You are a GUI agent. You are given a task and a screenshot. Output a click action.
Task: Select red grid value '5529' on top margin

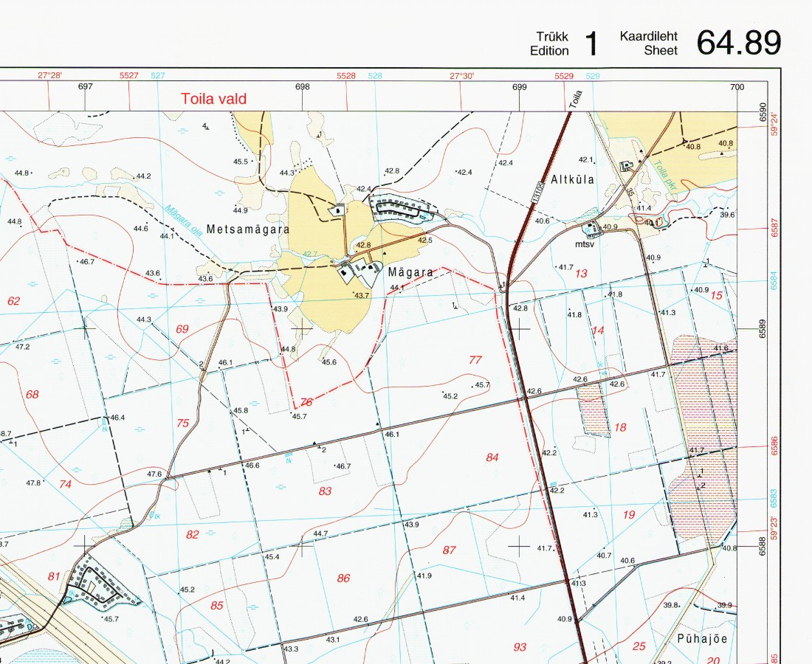(564, 75)
